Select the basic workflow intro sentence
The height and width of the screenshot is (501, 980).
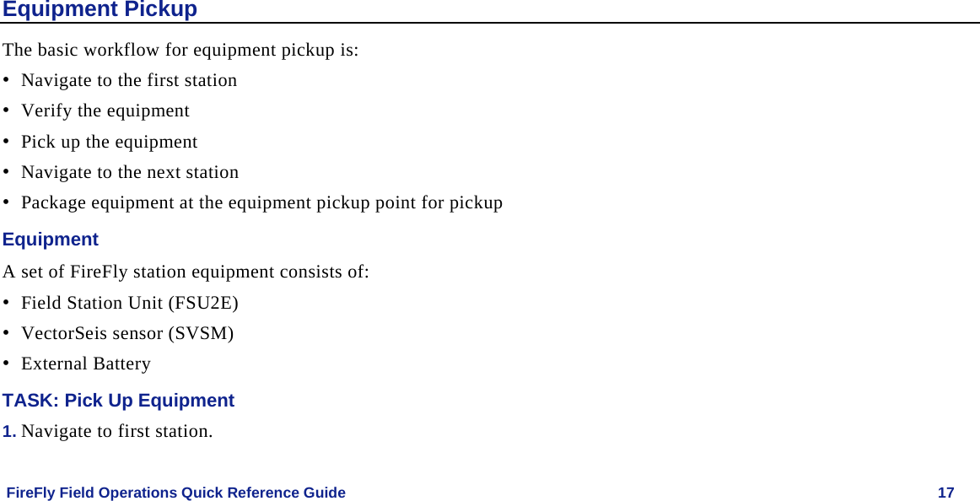coord(180,49)
